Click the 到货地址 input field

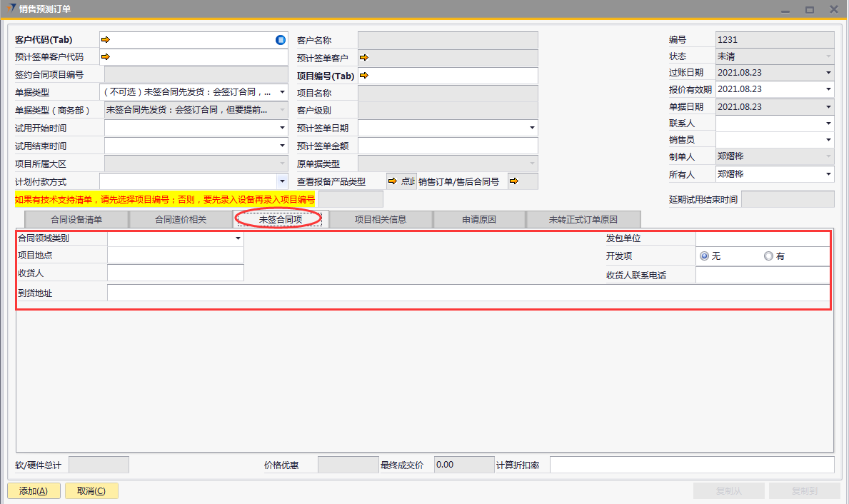pyautogui.click(x=468, y=293)
